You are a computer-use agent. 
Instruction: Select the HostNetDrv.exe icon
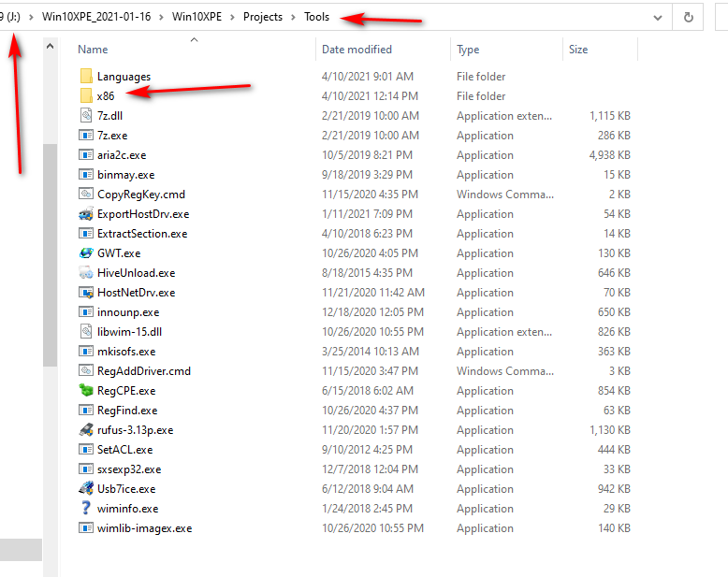tap(86, 292)
